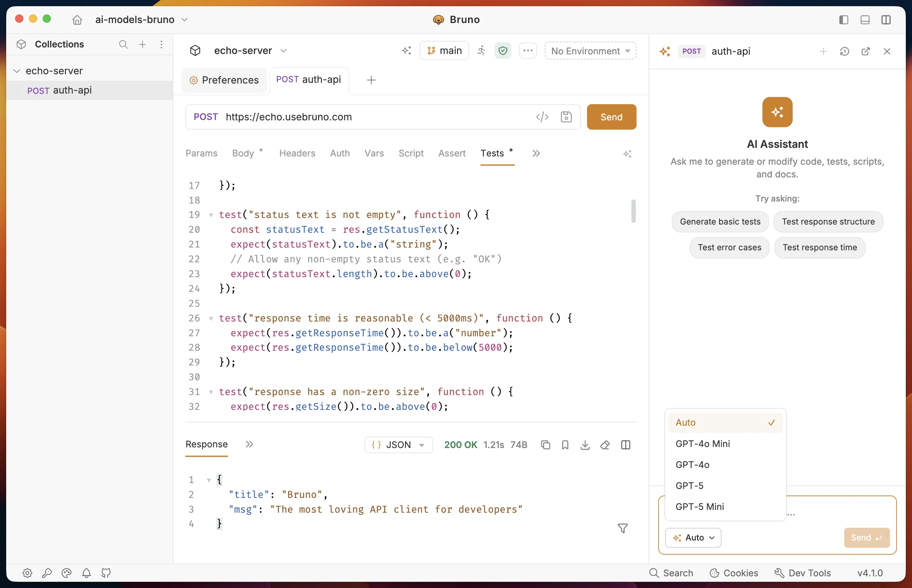Open the Vars tab
The height and width of the screenshot is (588, 912).
coord(374,153)
